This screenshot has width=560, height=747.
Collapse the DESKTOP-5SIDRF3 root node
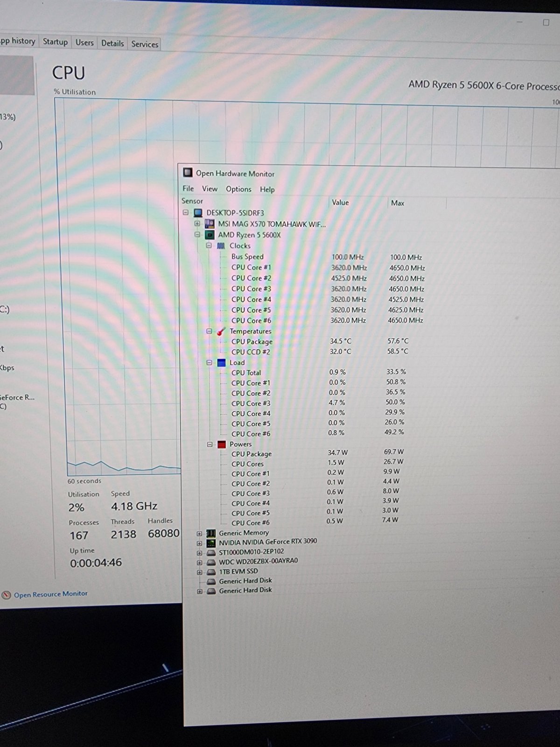click(x=186, y=212)
